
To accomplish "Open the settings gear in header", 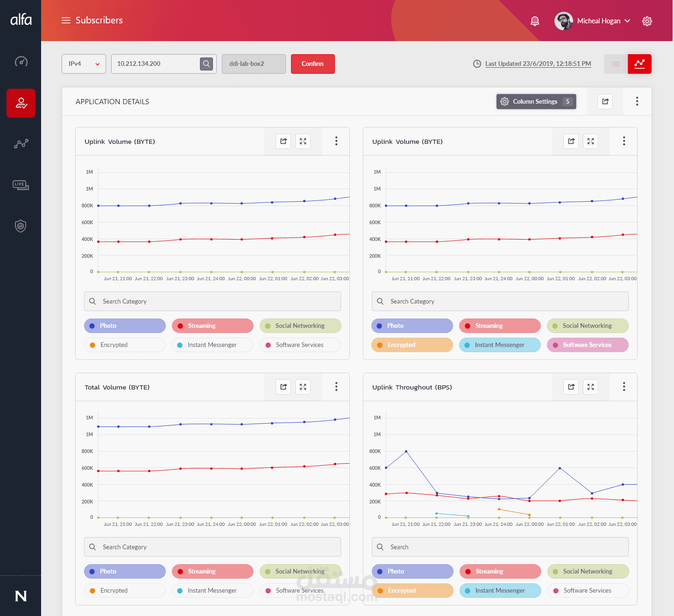I will tap(647, 21).
